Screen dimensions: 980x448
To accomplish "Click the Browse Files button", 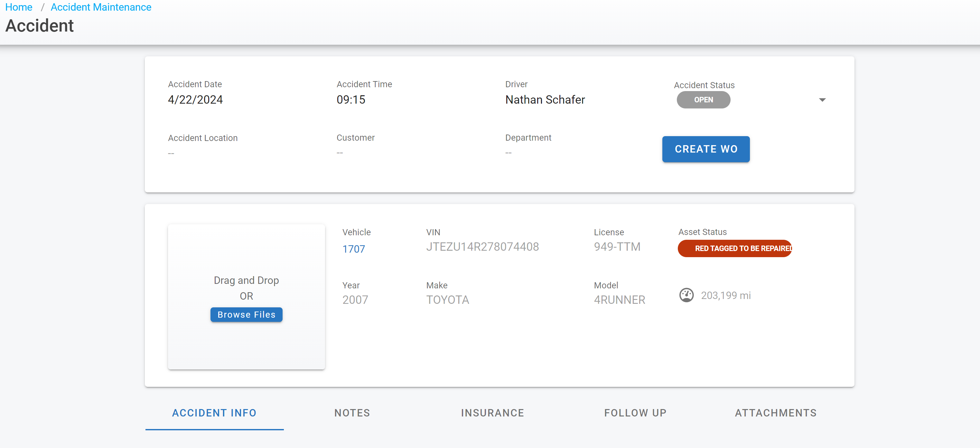I will click(246, 314).
